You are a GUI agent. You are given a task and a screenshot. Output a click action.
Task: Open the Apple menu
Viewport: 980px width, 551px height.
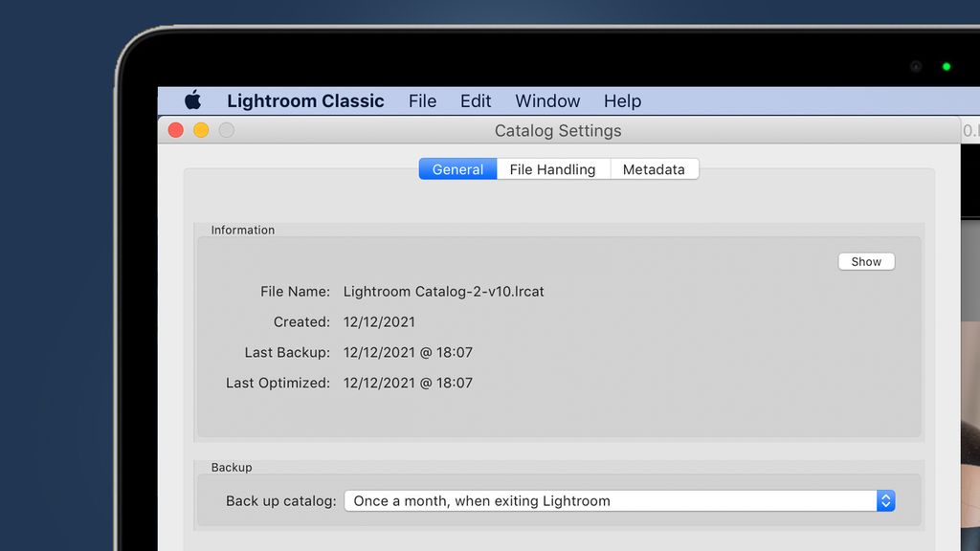pyautogui.click(x=194, y=100)
